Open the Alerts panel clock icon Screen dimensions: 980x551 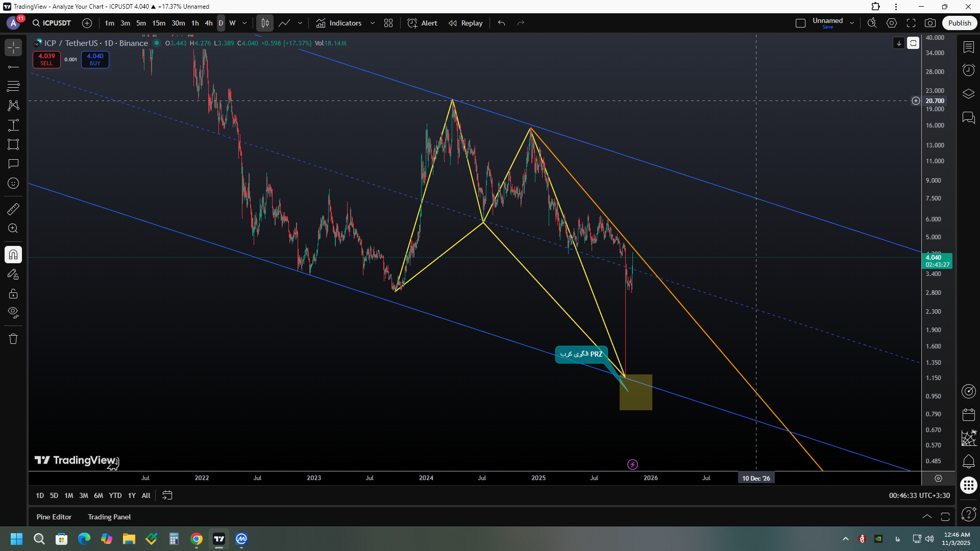pyautogui.click(x=968, y=70)
